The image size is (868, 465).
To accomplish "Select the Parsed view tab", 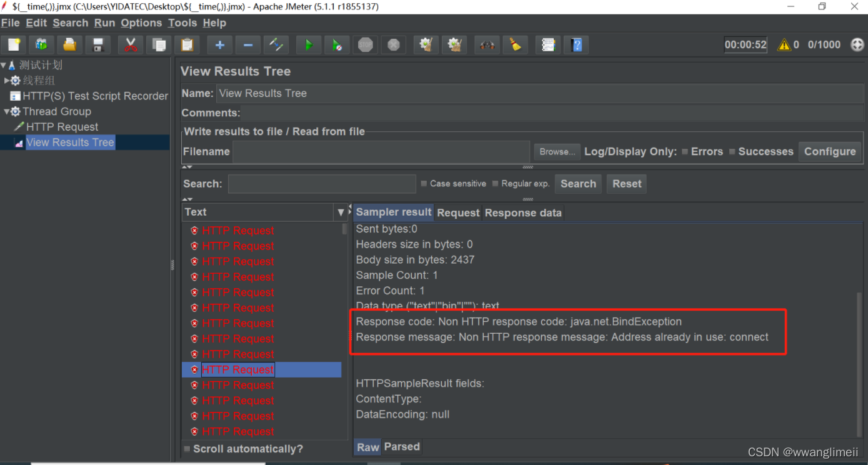I will tap(402, 446).
